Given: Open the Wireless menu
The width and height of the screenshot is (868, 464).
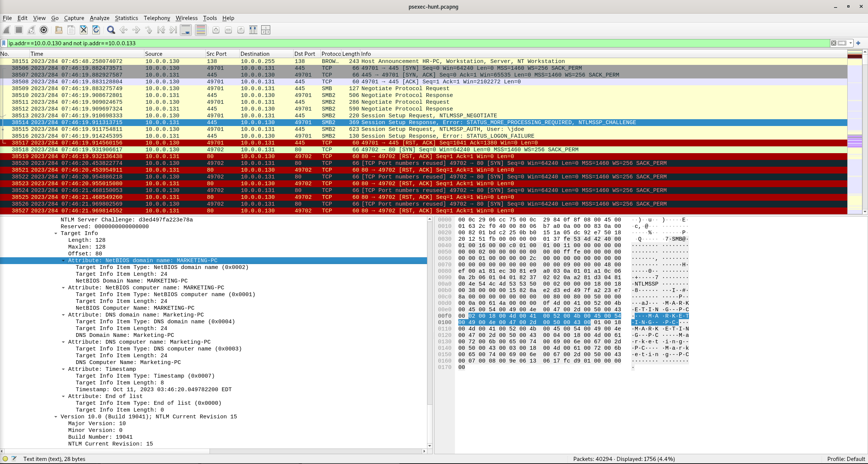Looking at the screenshot, I should pyautogui.click(x=187, y=18).
